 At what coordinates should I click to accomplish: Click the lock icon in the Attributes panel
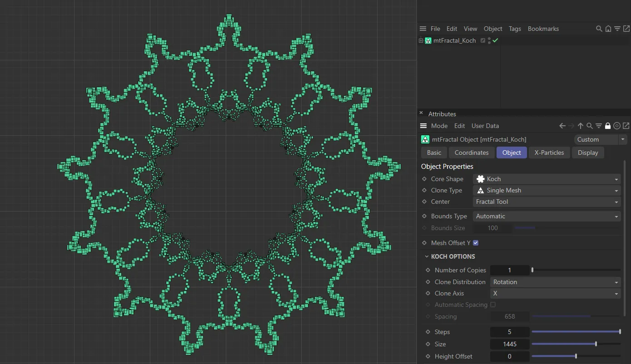point(608,126)
